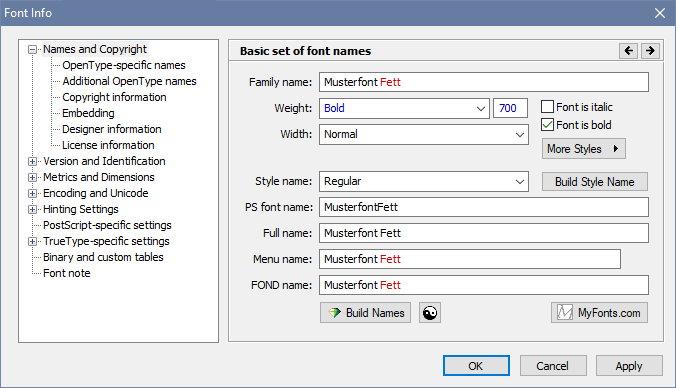Select Copyright information tree entry

tap(114, 97)
